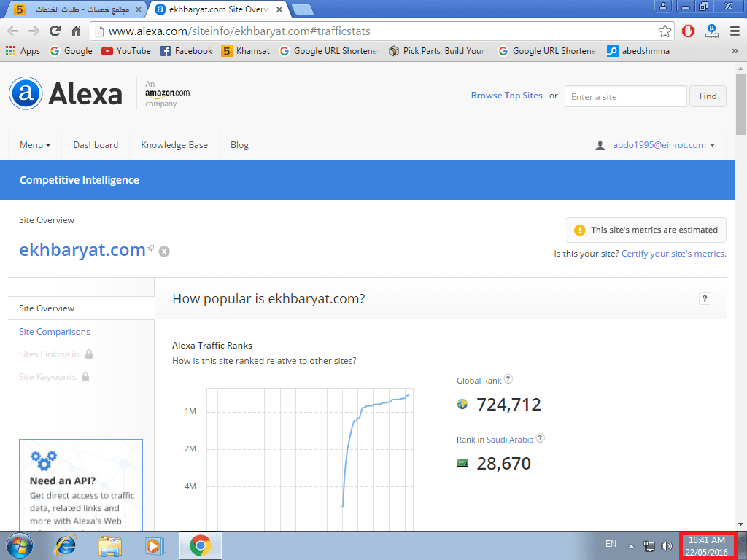Viewport: 747px width, 560px height.
Task: Open the YouTube bookmark
Action: pos(125,51)
